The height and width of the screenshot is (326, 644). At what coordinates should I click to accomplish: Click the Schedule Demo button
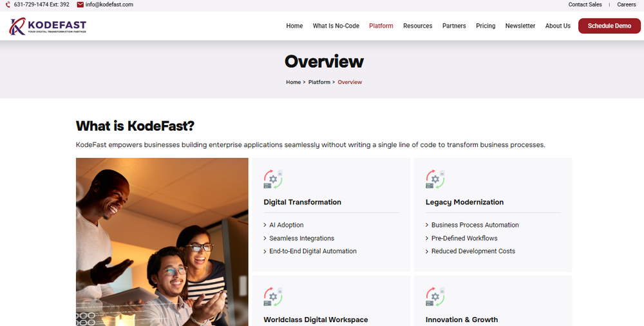(609, 26)
